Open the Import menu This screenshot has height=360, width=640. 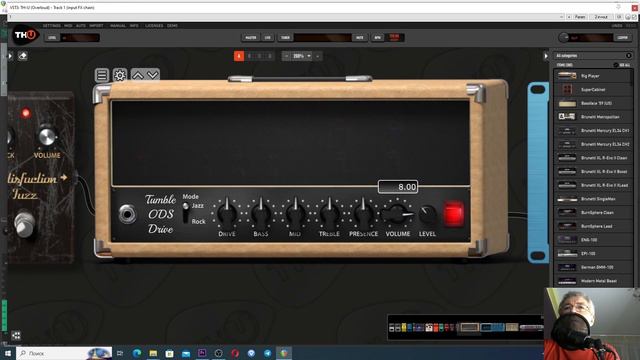pos(96,26)
